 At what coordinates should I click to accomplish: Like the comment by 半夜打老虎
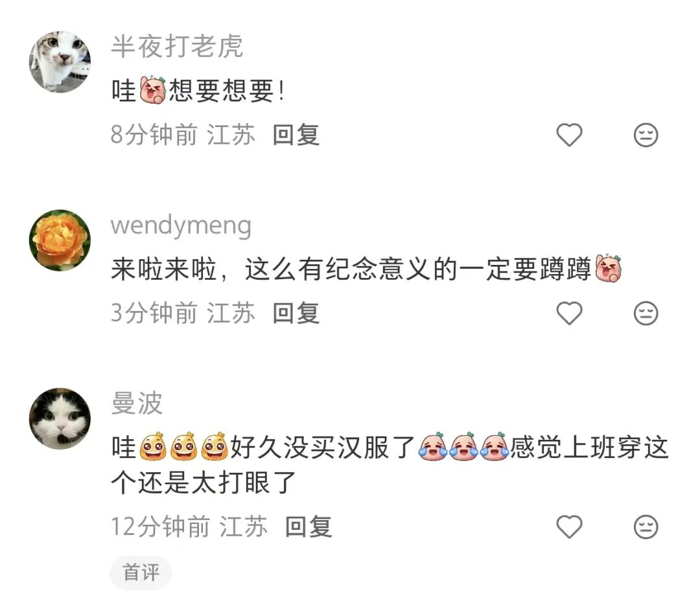tap(569, 135)
